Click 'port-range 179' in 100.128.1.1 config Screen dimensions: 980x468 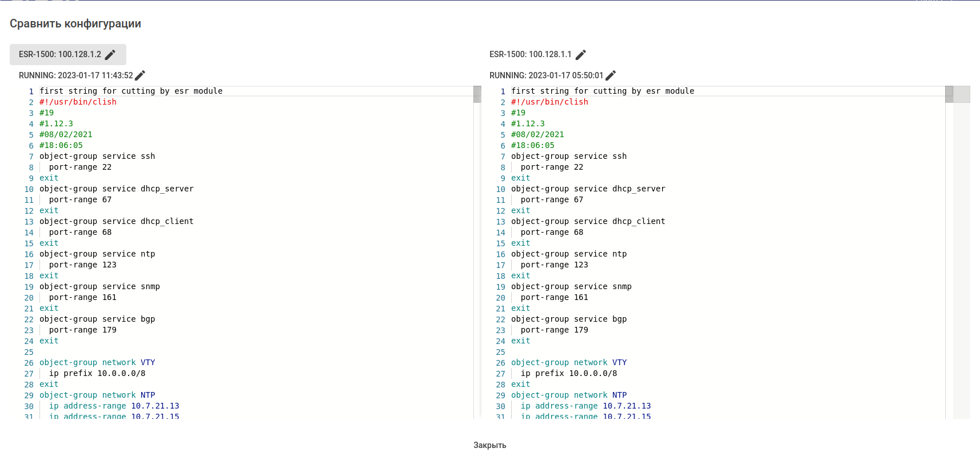point(555,330)
